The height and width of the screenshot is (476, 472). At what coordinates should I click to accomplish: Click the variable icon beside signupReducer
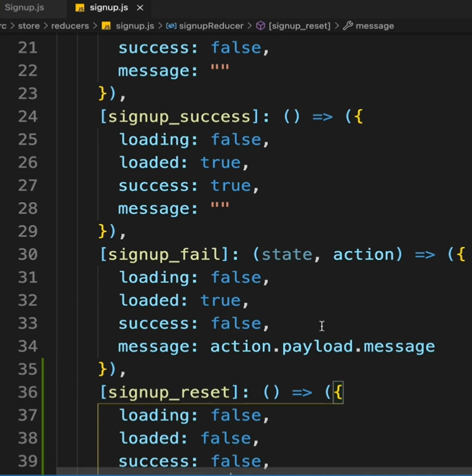(x=171, y=26)
